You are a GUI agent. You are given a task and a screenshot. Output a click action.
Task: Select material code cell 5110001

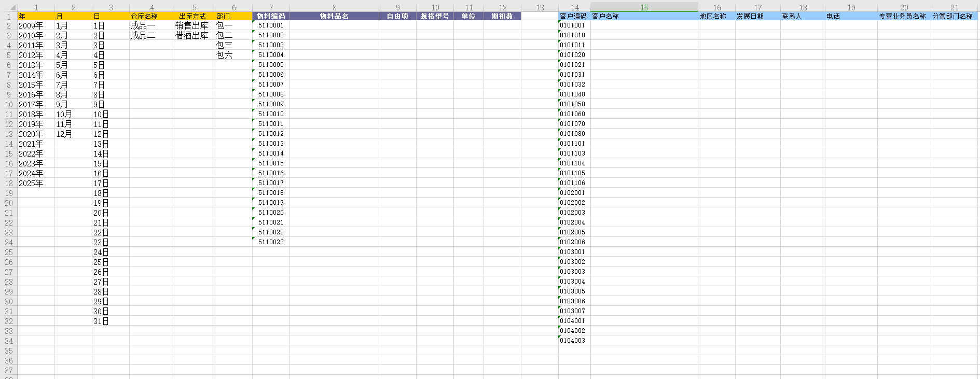click(x=271, y=25)
